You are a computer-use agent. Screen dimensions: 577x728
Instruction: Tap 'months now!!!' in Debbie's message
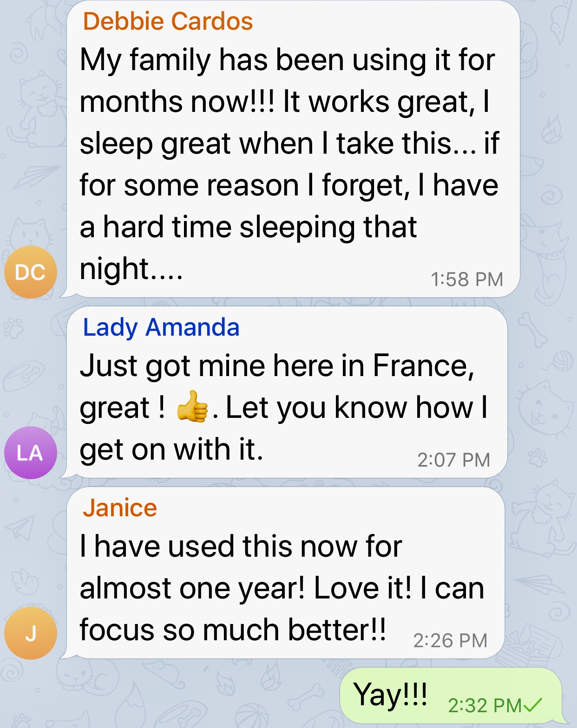tap(177, 102)
